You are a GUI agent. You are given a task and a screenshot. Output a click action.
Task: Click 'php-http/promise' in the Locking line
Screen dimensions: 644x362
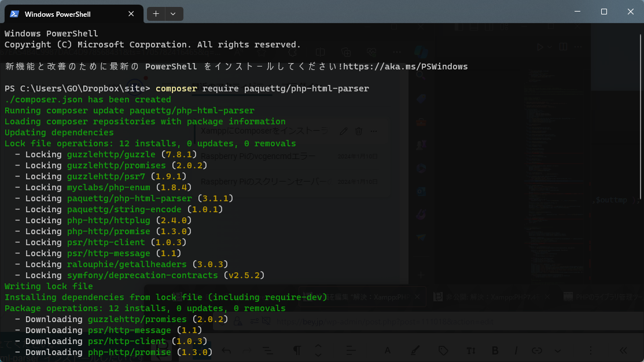click(108, 231)
